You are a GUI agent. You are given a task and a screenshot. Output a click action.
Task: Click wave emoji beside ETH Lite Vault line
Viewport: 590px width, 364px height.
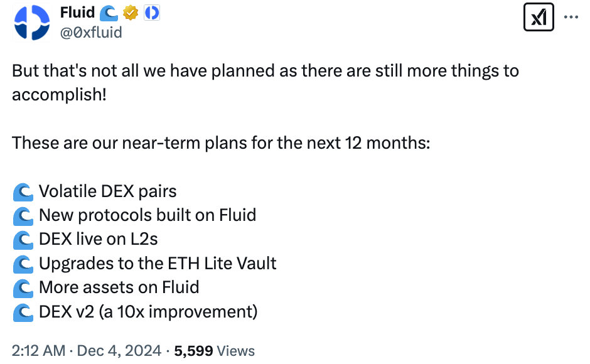[23, 264]
